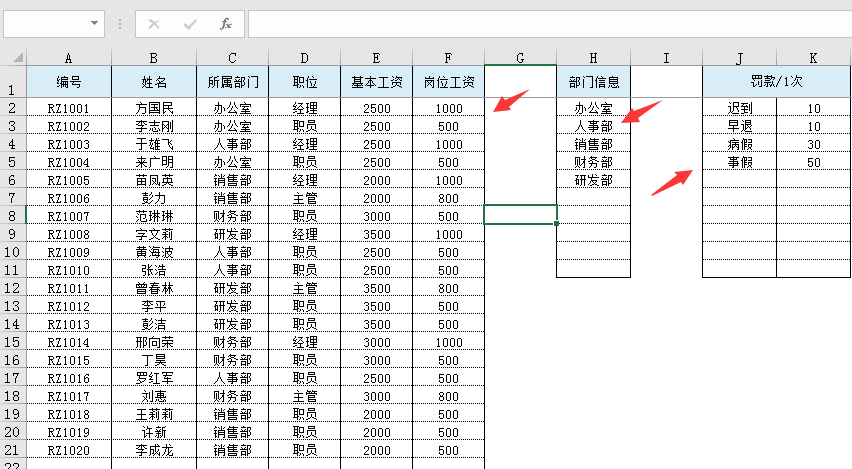Select cell containing 范琳琳
Screen dimensions: 852x469
point(154,216)
